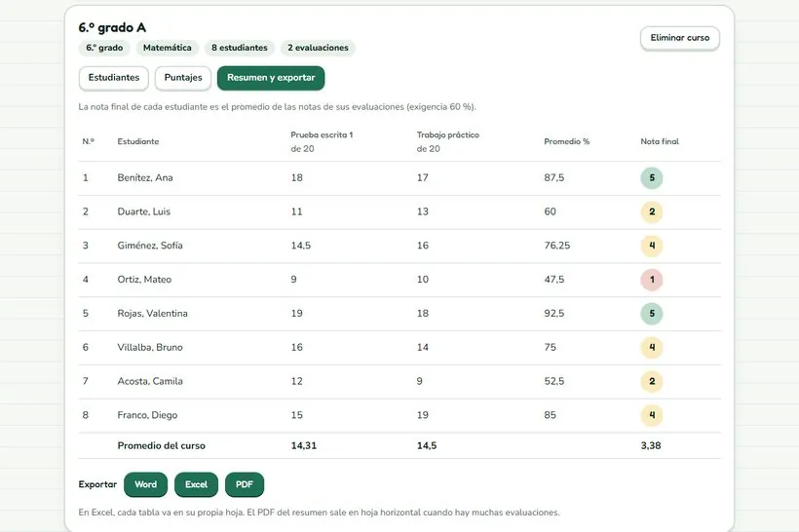Click Acosta, Camila's average 52,5
This screenshot has width=799, height=532.
click(x=553, y=381)
